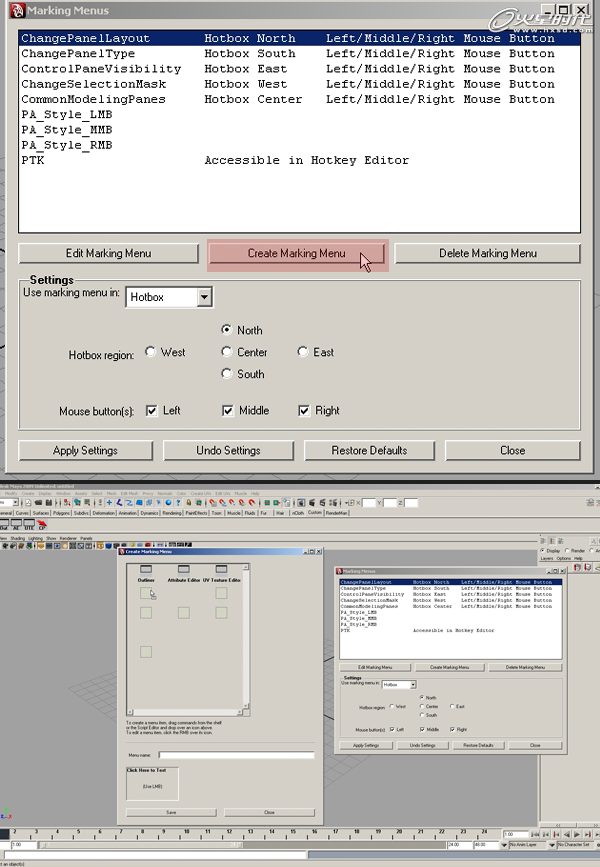Open the Shading menu in viewport panel
Image resolution: width=600 pixels, height=867 pixels.
coord(18,538)
